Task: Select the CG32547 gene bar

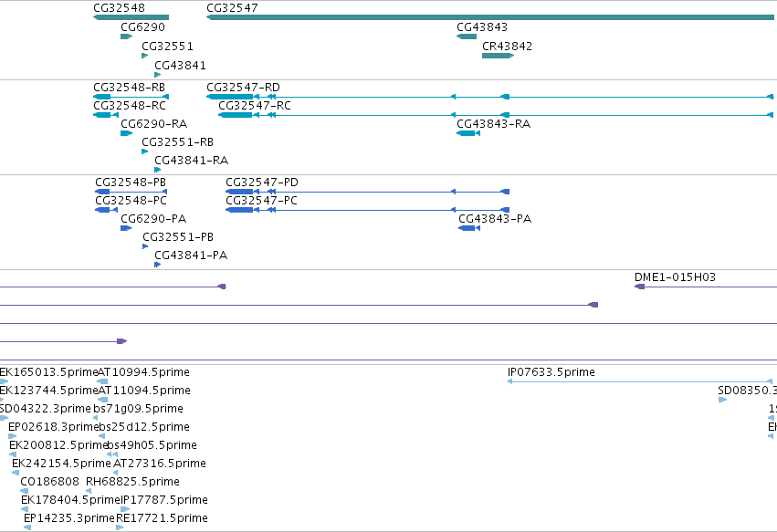Action: (x=490, y=17)
